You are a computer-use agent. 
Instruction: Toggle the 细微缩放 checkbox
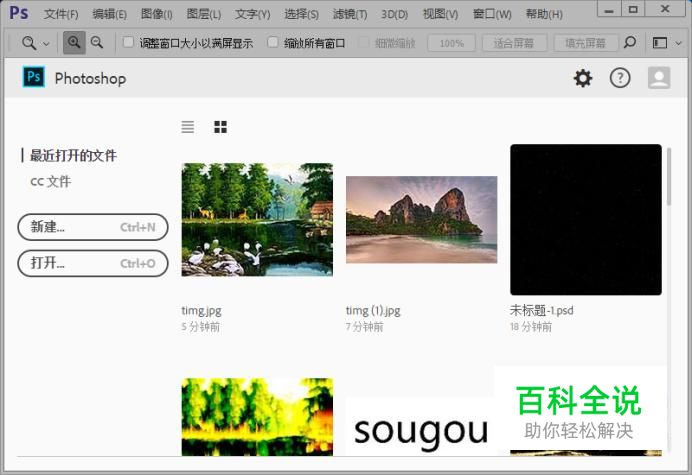pyautogui.click(x=363, y=42)
